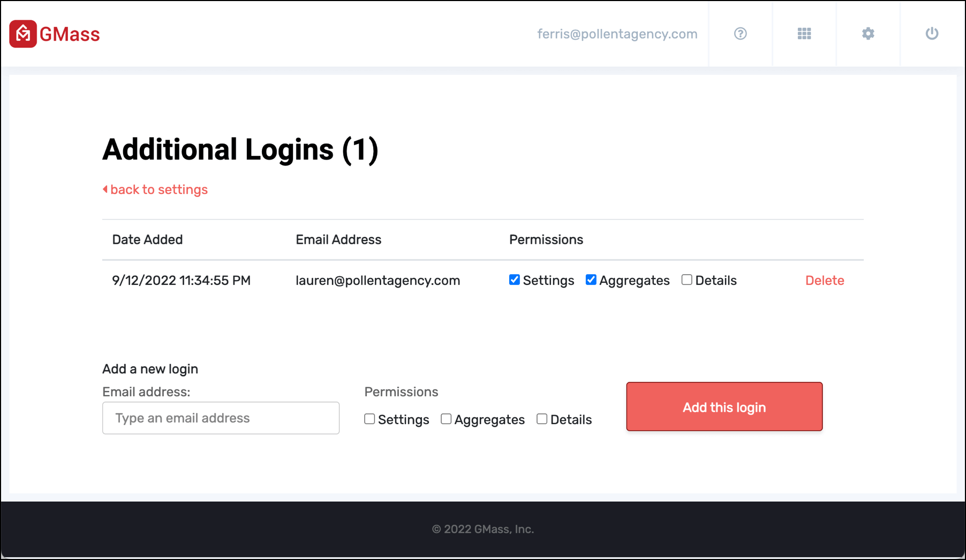Click the power logout icon
Image resolution: width=966 pixels, height=560 pixels.
932,34
